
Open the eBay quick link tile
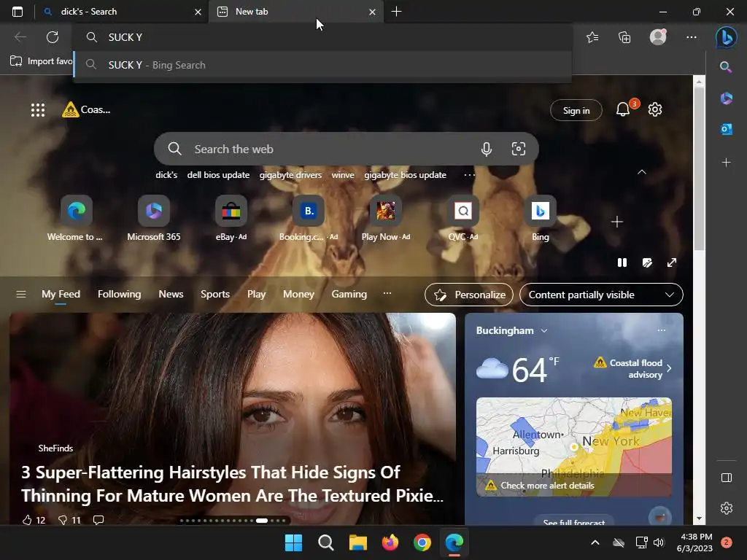[x=231, y=219]
